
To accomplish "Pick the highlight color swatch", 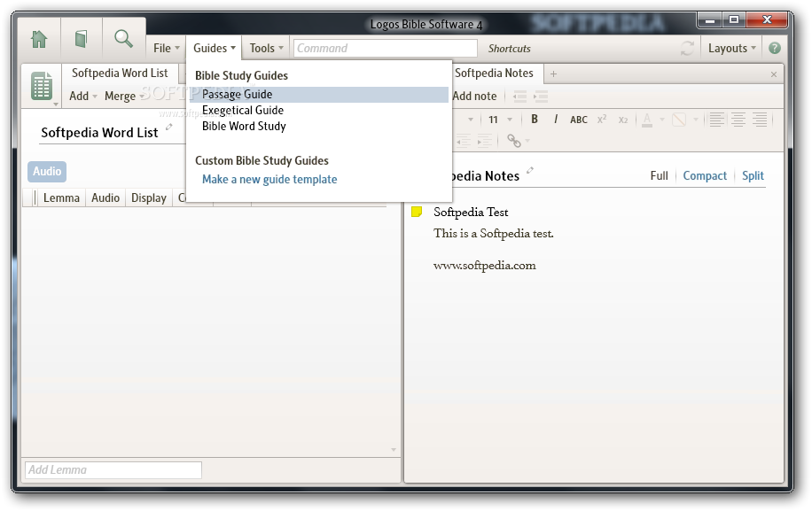I will tap(679, 120).
